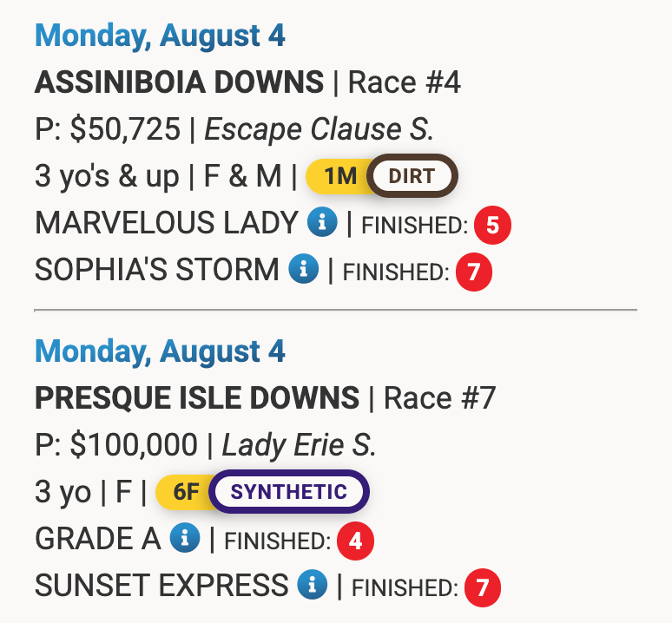The image size is (672, 623).
Task: Click info icon next to MARVELOUS LADY
Action: [x=322, y=223]
